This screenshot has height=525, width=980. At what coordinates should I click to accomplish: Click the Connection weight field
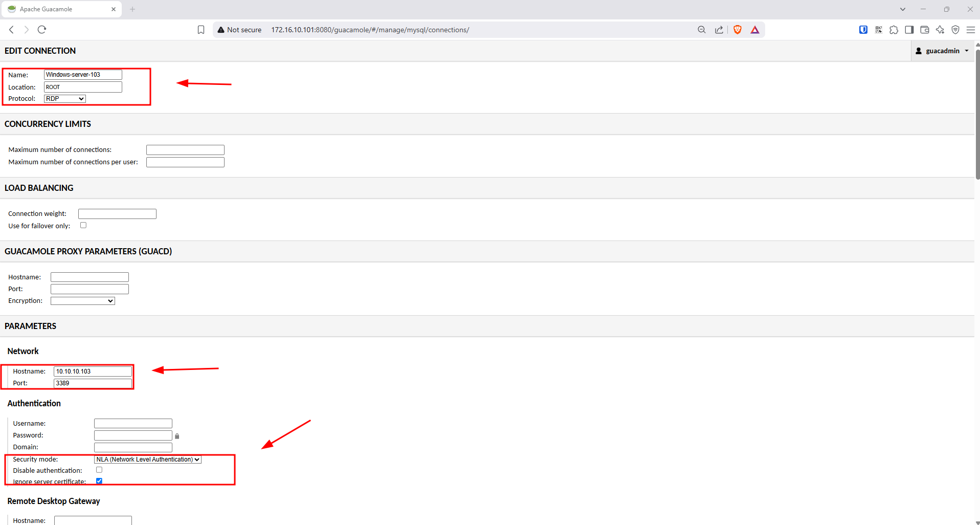tap(117, 214)
